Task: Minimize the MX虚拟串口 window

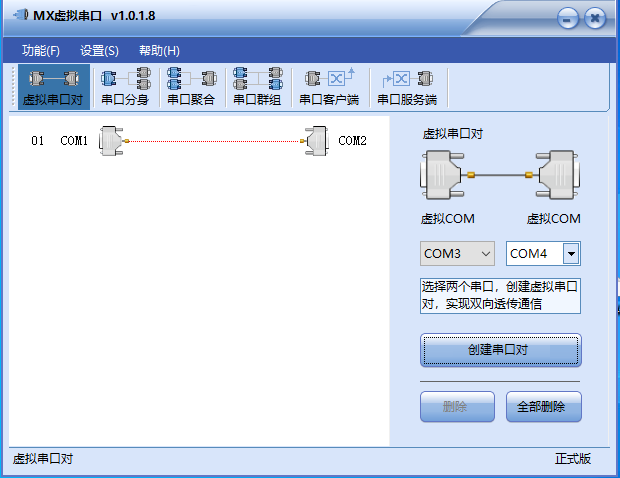Action: pyautogui.click(x=568, y=18)
